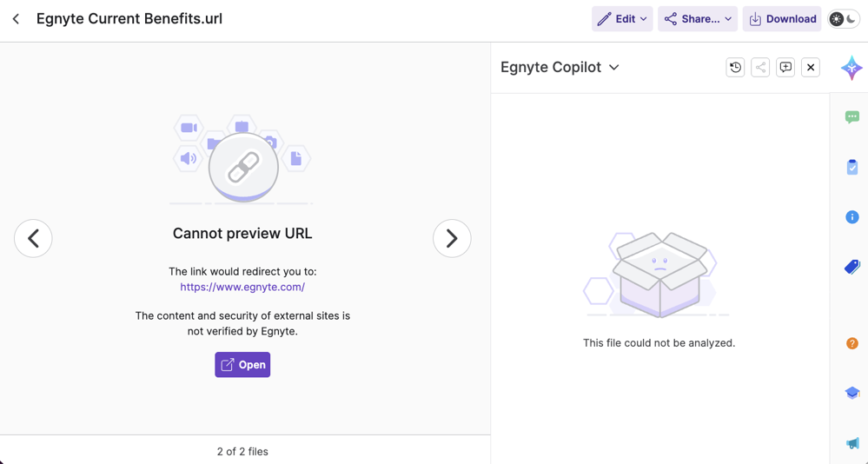Viewport: 868px width, 464px height.
Task: Open the blue tag metadata panel
Action: pos(851,267)
